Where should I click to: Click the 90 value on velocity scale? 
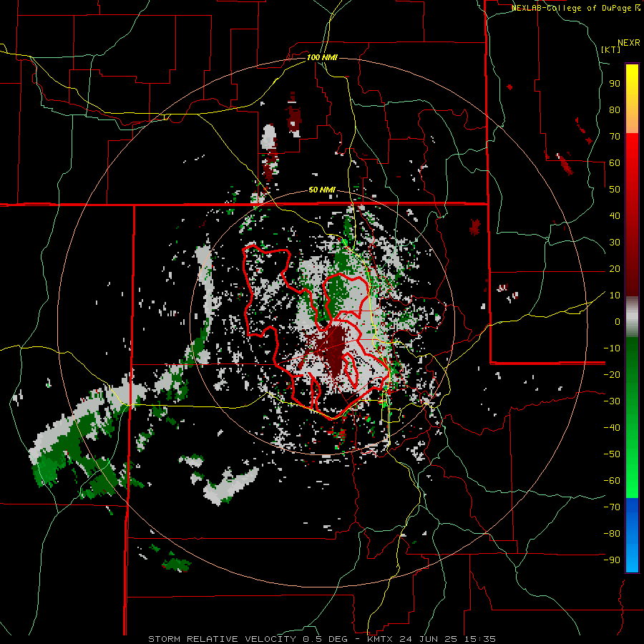click(x=615, y=84)
